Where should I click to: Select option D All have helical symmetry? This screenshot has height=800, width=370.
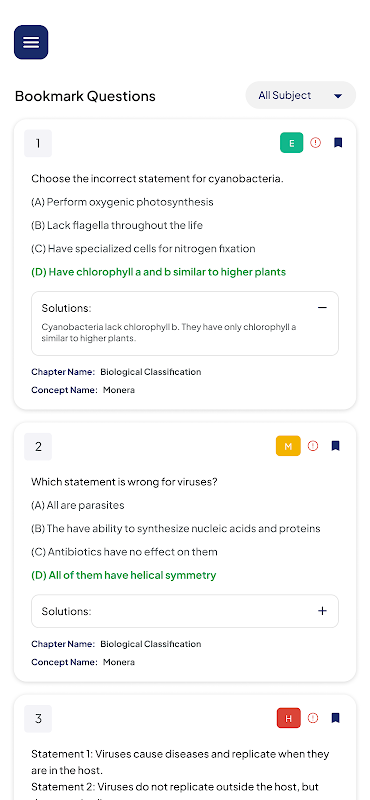124,575
